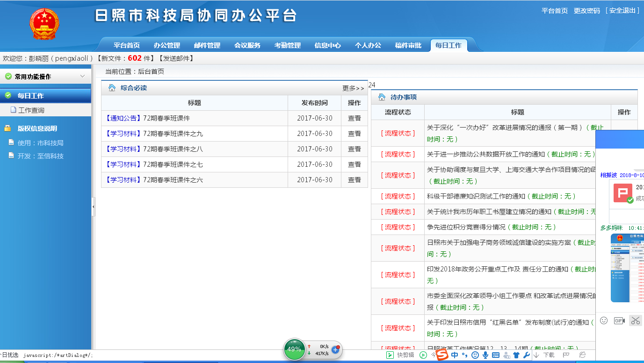Click the IE compatibility mode icon in status bar
This screenshot has width=644, height=363.
point(582,355)
